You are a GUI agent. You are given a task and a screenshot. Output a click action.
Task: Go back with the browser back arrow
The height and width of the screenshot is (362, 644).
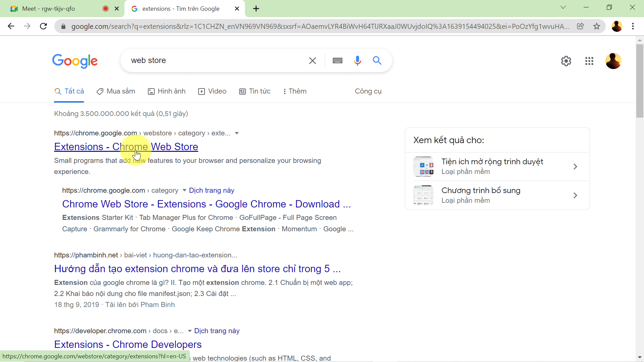11,26
